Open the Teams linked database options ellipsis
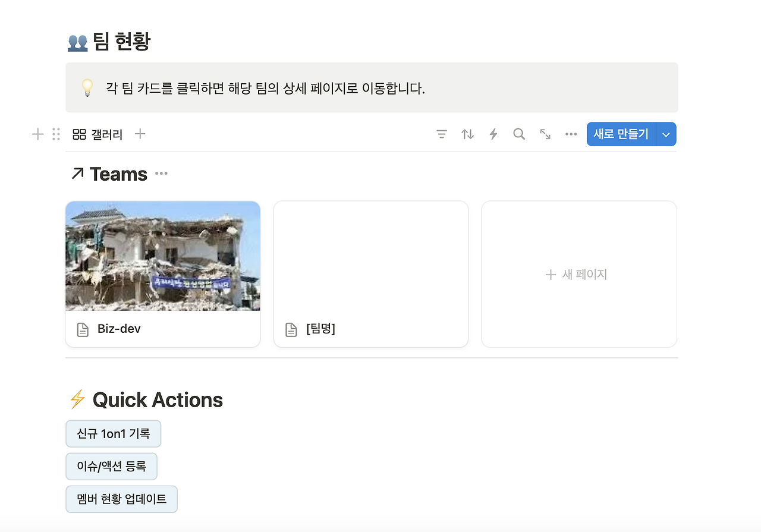Image resolution: width=761 pixels, height=532 pixels. 161,174
